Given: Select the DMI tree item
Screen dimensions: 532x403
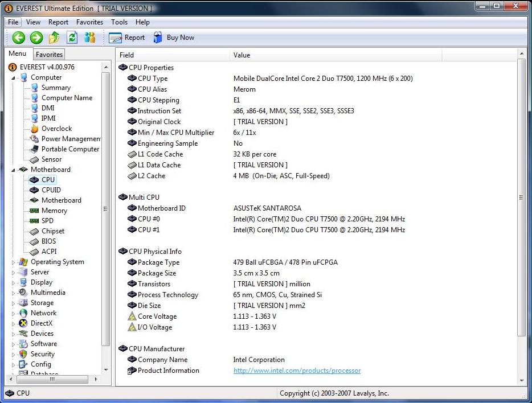Looking at the screenshot, I should click(x=48, y=108).
